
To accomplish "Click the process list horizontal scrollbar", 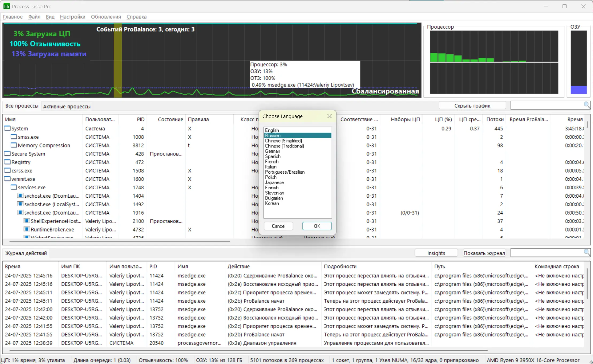I will click(x=120, y=242).
